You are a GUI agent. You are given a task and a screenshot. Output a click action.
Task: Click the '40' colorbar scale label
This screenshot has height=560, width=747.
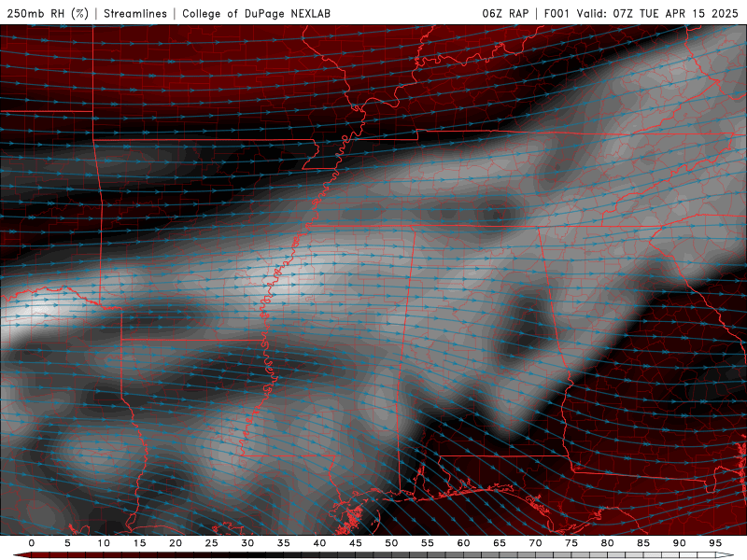tap(319, 543)
